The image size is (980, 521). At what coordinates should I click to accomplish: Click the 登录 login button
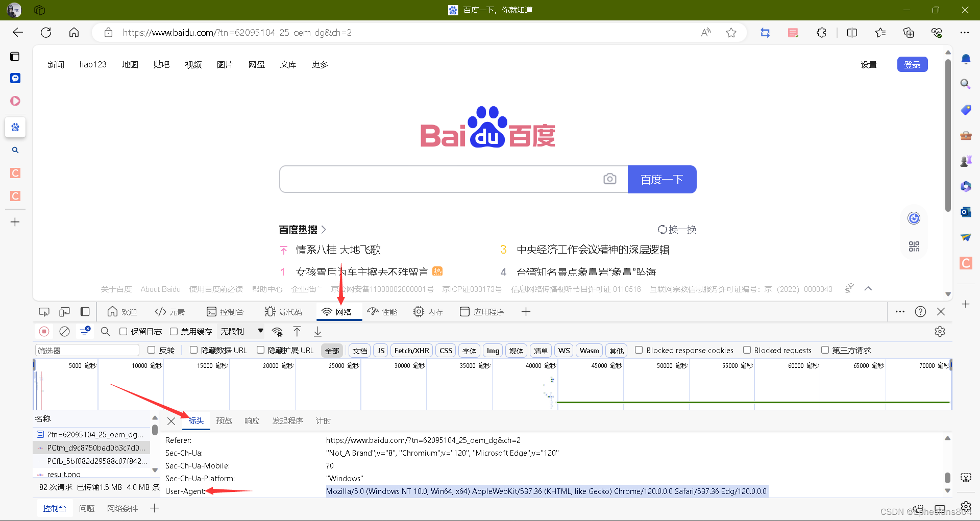912,64
